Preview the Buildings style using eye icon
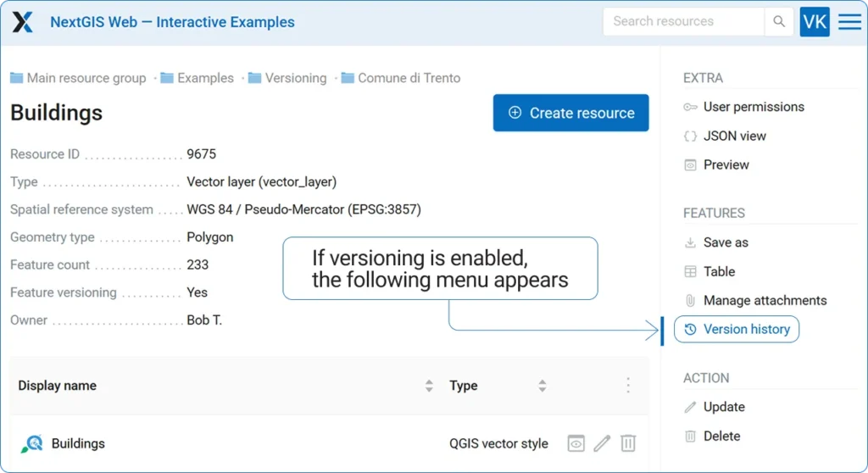This screenshot has width=868, height=473. click(x=576, y=443)
